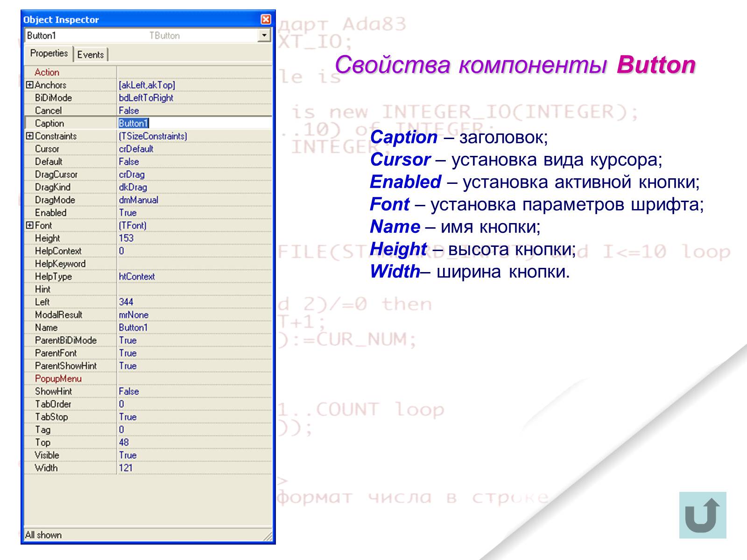Expand the Anchors property
Viewport: 747px width, 560px height.
click(29, 85)
